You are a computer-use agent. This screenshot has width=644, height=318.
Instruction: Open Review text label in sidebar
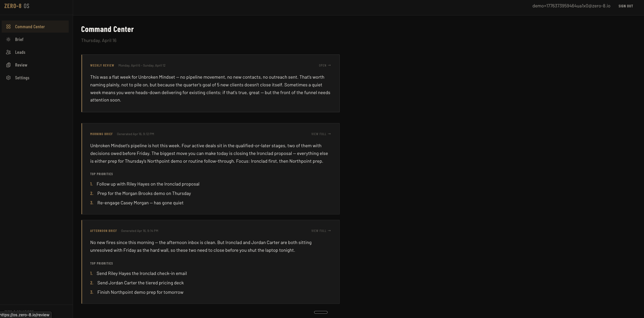(21, 65)
